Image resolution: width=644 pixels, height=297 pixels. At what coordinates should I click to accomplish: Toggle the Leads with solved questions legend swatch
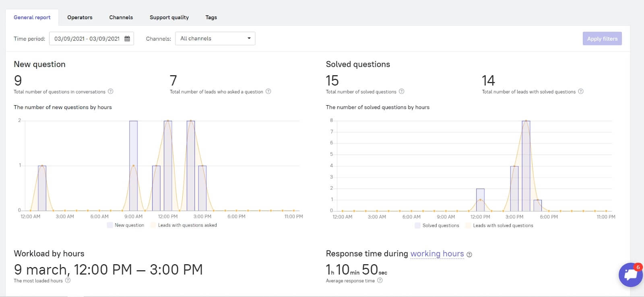coord(468,226)
